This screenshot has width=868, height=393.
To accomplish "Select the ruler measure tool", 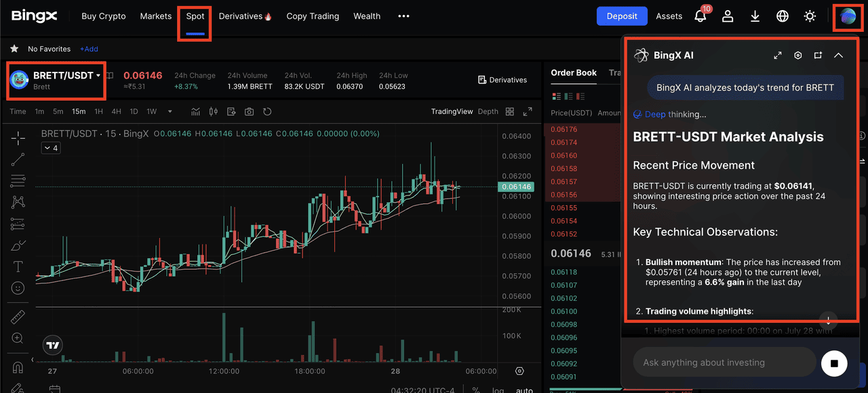I will point(18,316).
